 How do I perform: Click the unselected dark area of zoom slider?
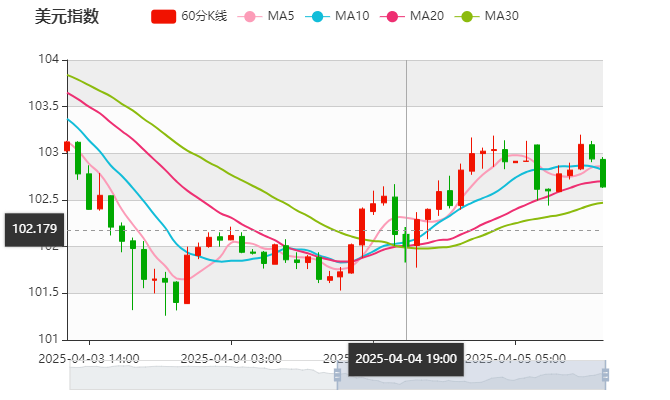(x=200, y=377)
